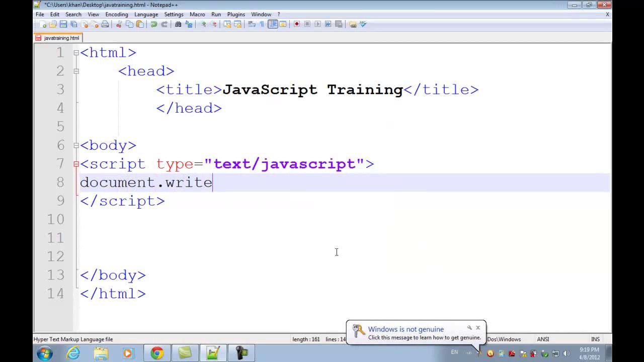Run macro multiple times icon
The image size is (644, 362).
(x=328, y=24)
